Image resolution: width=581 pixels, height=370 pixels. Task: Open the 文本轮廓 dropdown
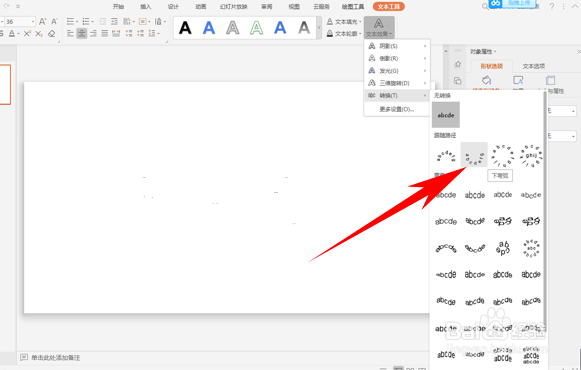pos(343,34)
